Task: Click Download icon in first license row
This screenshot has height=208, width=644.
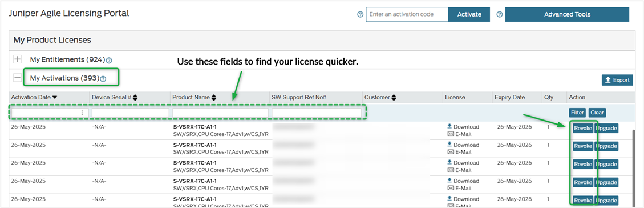Action: coord(449,126)
